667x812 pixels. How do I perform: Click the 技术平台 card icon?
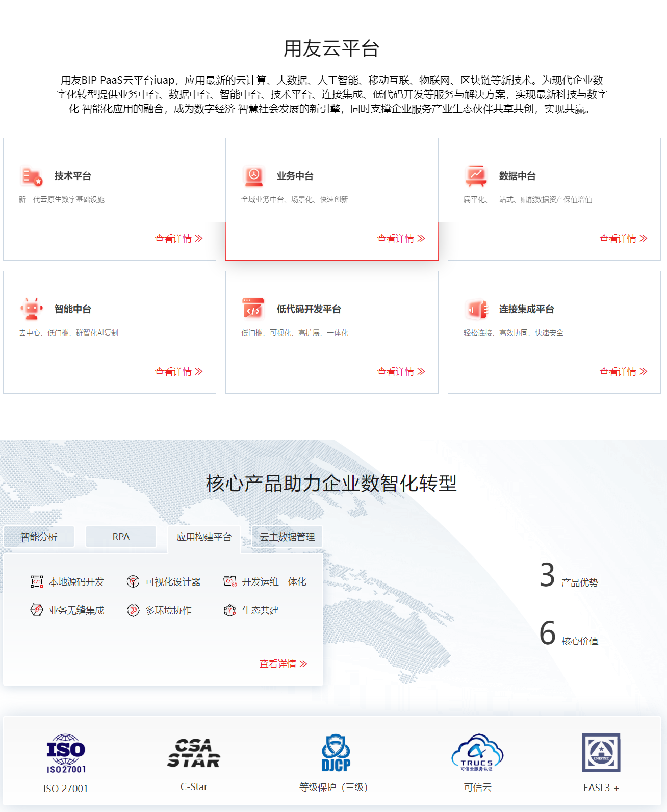(x=32, y=176)
